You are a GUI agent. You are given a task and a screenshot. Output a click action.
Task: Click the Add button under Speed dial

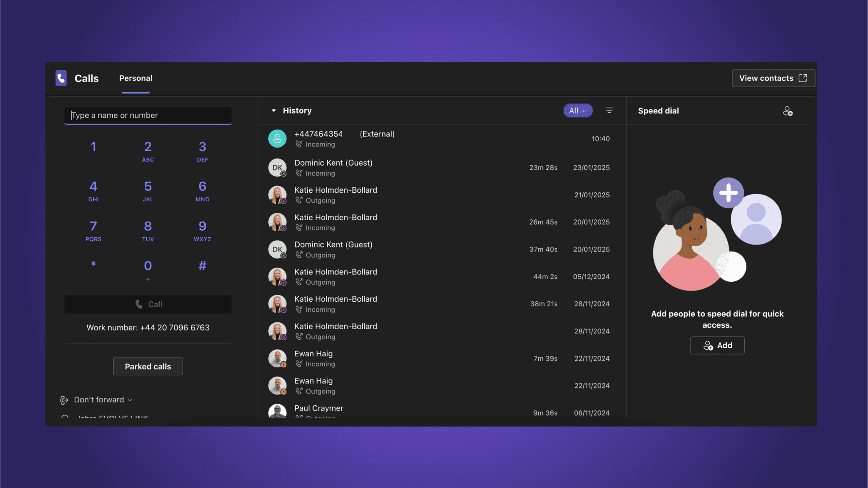717,345
